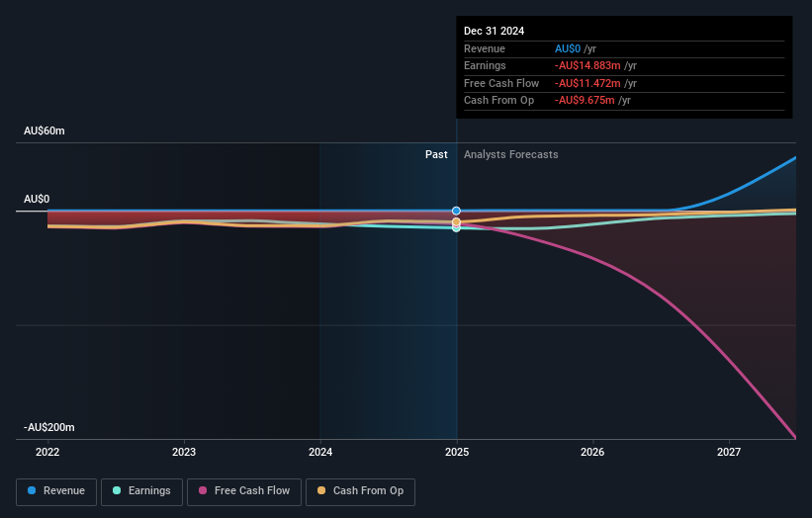Click the AU$0 y-axis label
This screenshot has height=518, width=812.
[37, 200]
